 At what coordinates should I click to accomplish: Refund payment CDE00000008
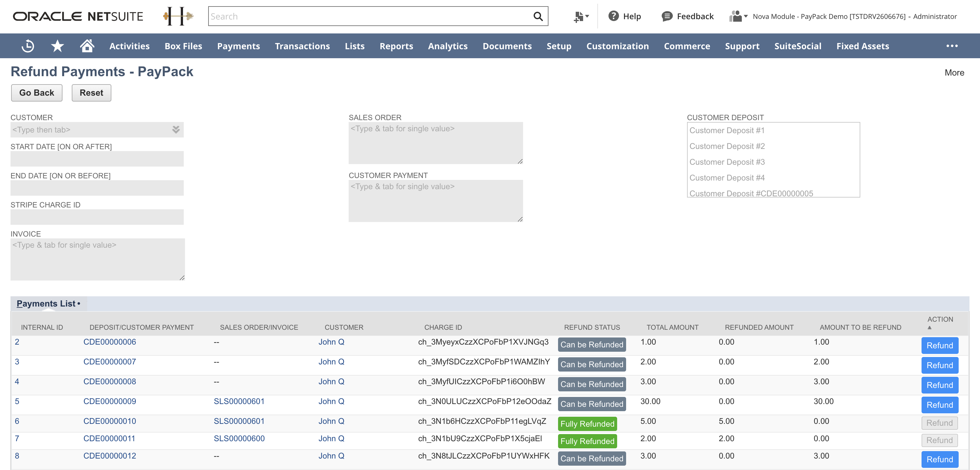(940, 385)
